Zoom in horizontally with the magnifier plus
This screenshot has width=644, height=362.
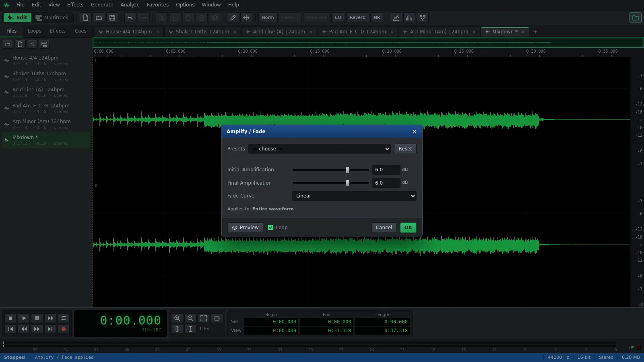(177, 318)
